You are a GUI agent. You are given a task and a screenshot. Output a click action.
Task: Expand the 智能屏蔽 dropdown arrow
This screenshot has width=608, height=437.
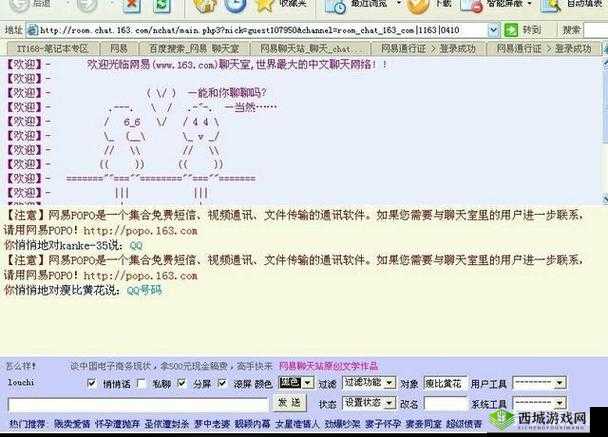pyautogui.click(x=530, y=4)
